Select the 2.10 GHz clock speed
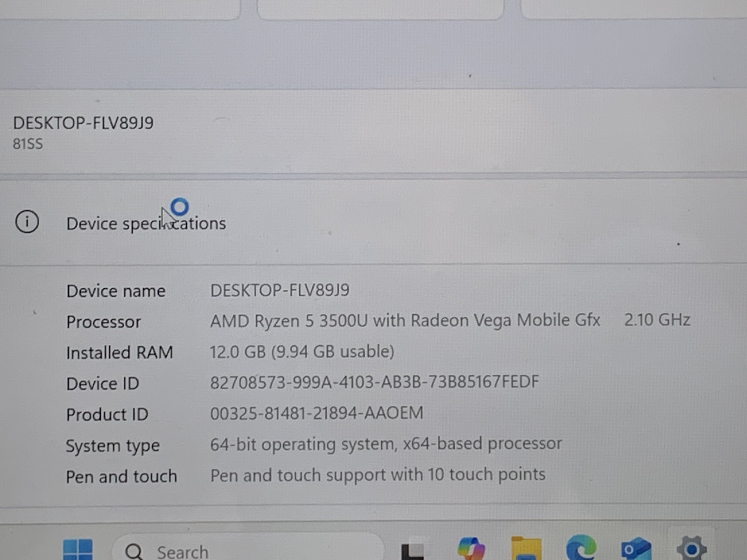747x560 pixels. (x=657, y=320)
